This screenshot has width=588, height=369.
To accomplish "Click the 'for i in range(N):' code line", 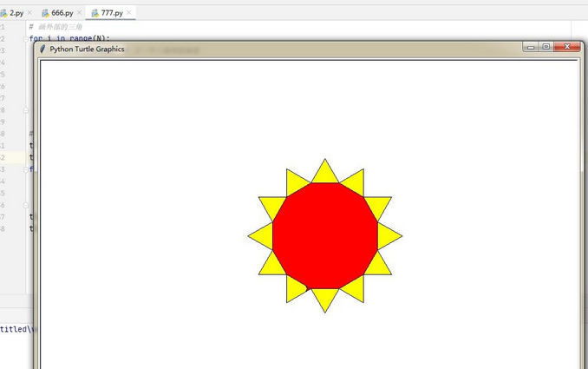I will (69, 38).
